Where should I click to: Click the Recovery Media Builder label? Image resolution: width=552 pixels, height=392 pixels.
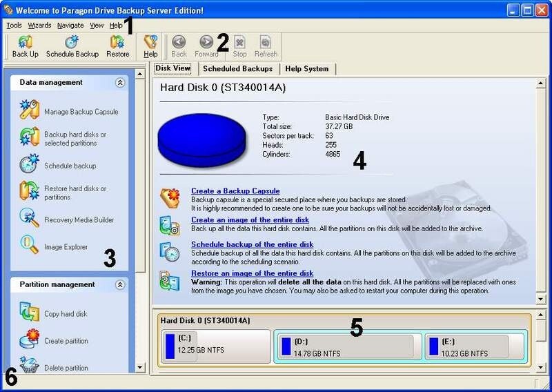coord(79,219)
